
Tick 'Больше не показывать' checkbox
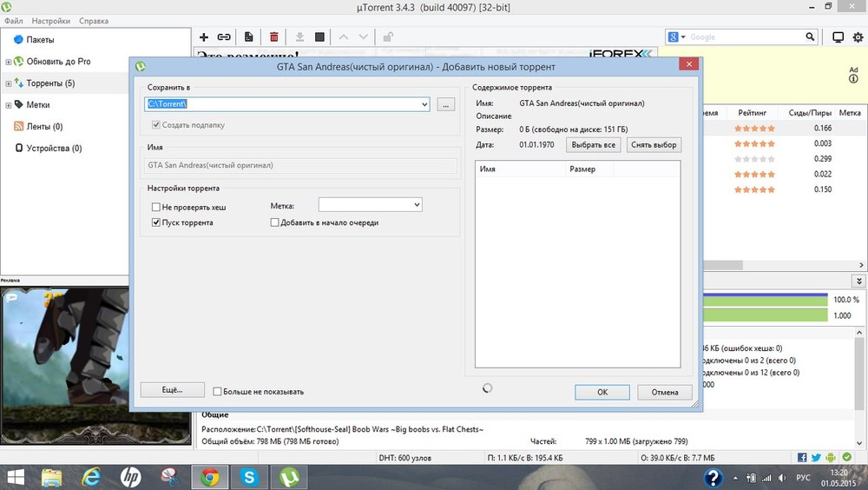pos(217,391)
